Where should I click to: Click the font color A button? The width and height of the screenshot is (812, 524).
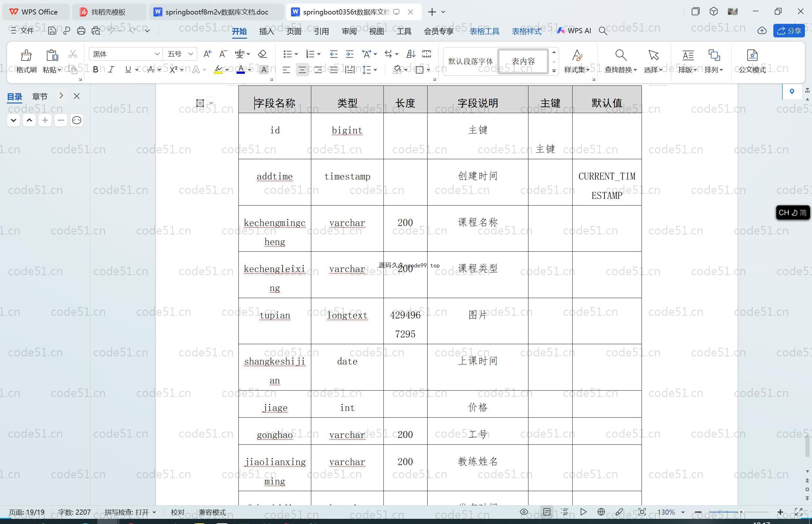241,70
